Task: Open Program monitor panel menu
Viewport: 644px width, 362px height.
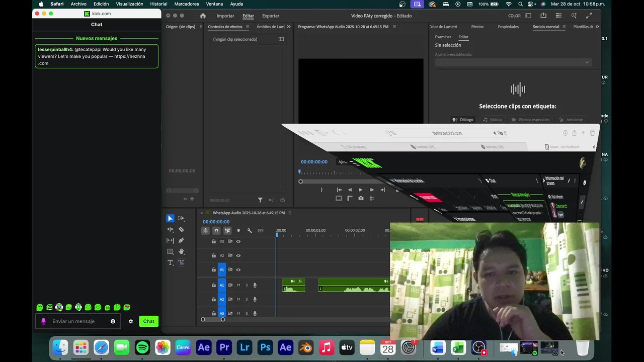Action: click(394, 27)
